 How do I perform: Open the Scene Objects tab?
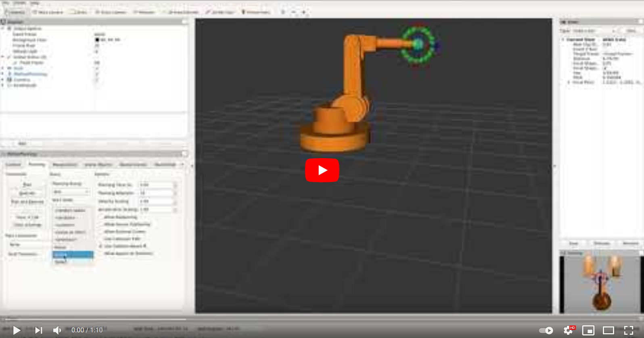pos(98,165)
